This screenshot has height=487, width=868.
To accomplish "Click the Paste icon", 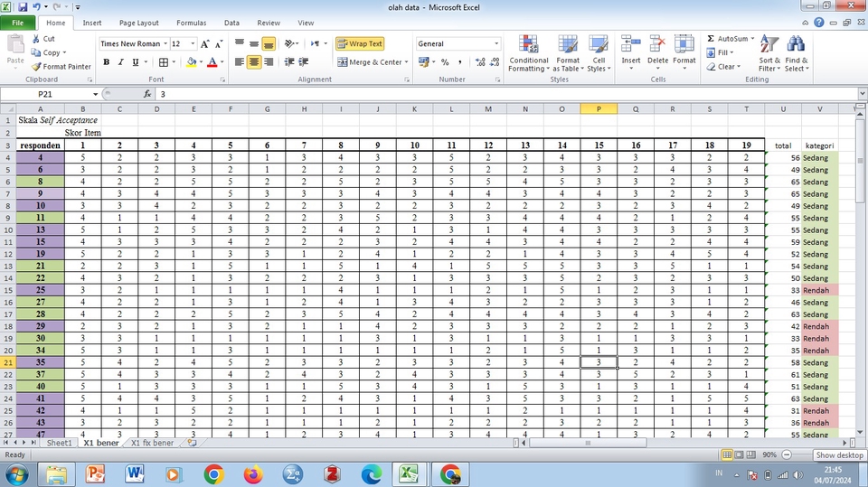I will 15,45.
